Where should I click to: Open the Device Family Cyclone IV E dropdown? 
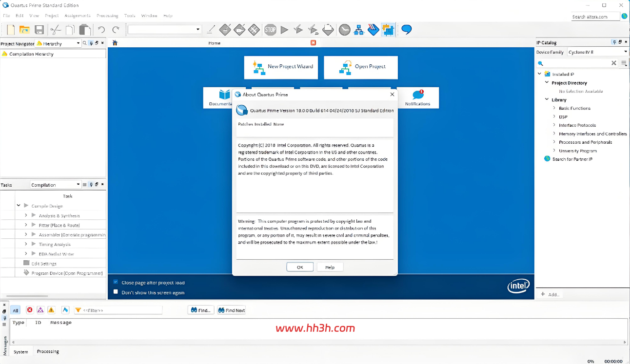pyautogui.click(x=597, y=52)
